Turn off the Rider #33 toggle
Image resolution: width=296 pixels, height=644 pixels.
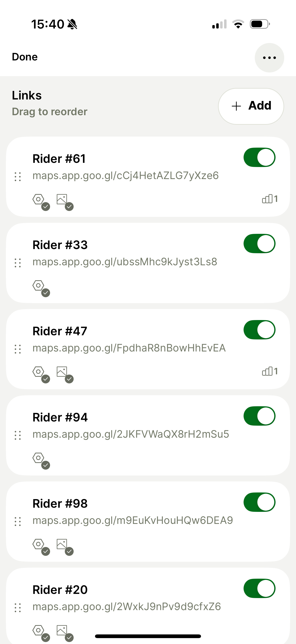[x=259, y=244]
